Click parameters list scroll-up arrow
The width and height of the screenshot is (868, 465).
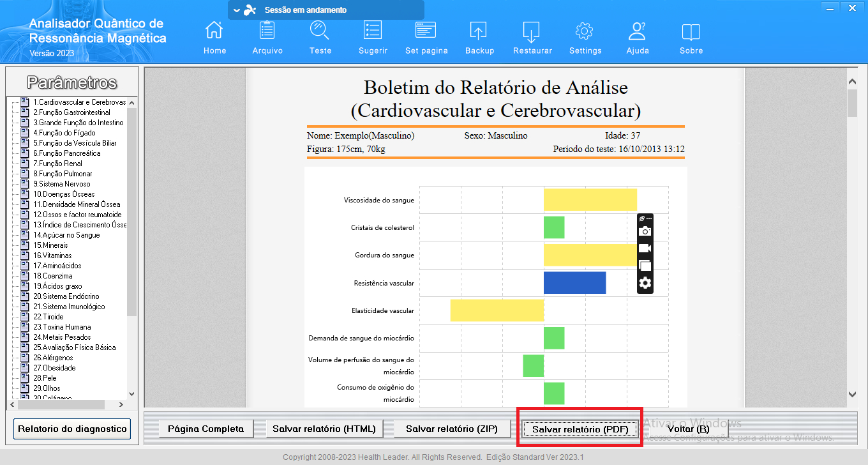tap(132, 102)
